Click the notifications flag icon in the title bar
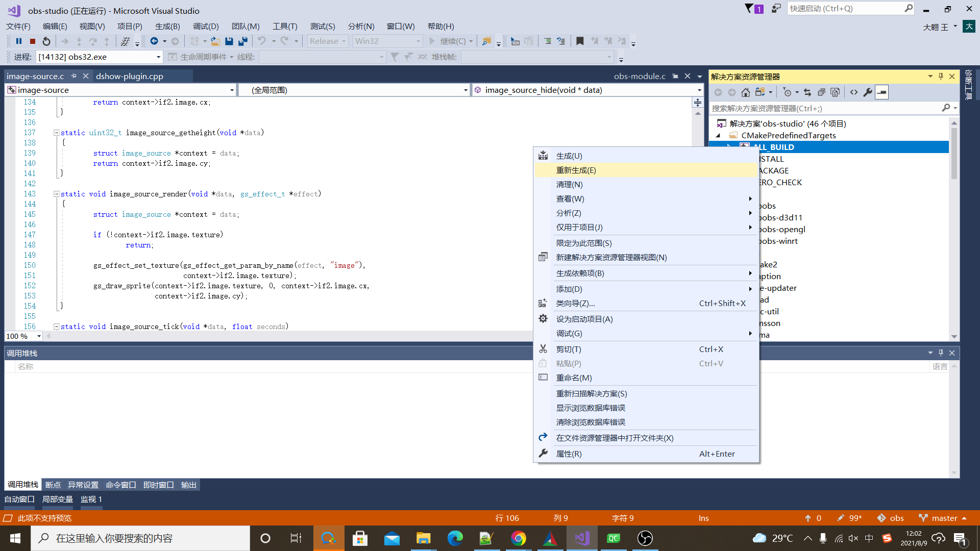 (753, 9)
